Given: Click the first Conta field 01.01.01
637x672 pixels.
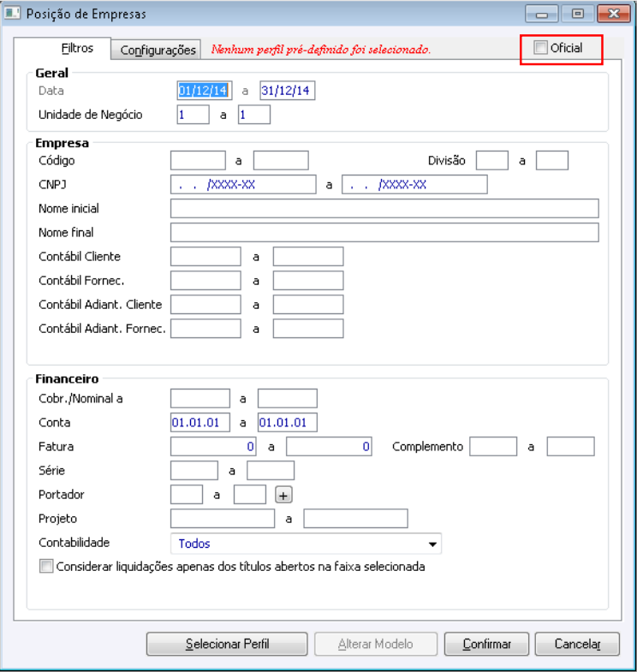Looking at the screenshot, I should (x=200, y=423).
